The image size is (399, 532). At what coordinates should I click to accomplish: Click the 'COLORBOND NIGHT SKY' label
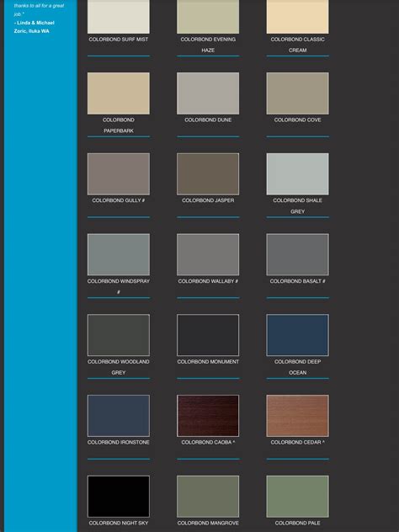[119, 523]
